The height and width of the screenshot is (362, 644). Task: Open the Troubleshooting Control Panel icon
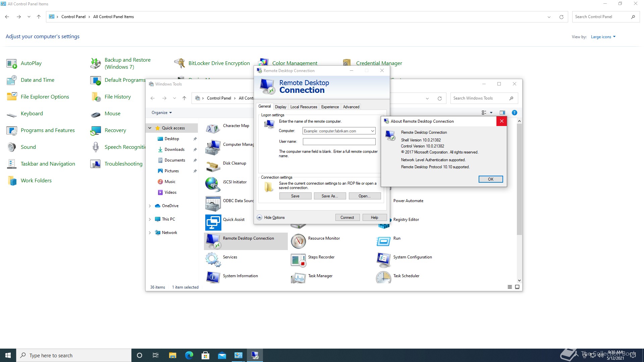tap(96, 164)
